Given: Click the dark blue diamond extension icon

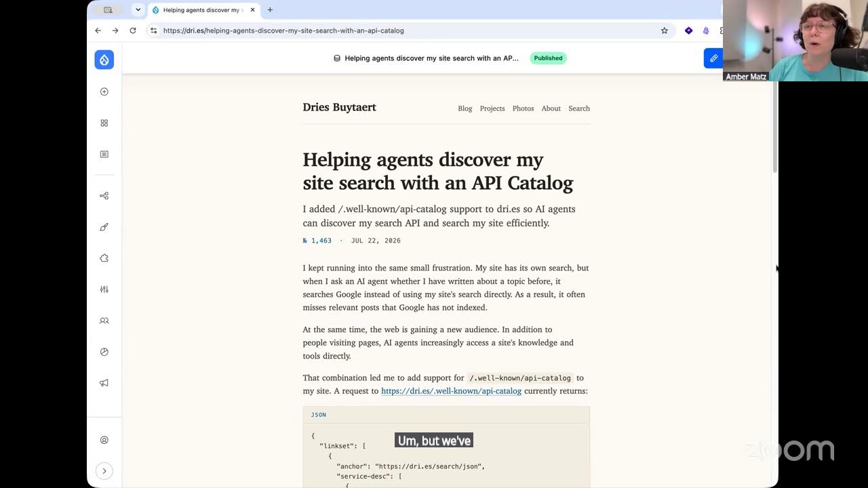Looking at the screenshot, I should (x=688, y=30).
